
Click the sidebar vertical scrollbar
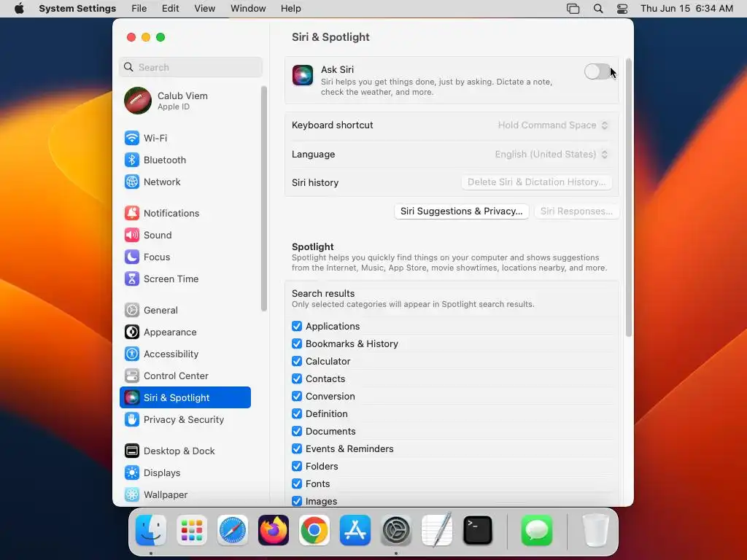pyautogui.click(x=264, y=198)
